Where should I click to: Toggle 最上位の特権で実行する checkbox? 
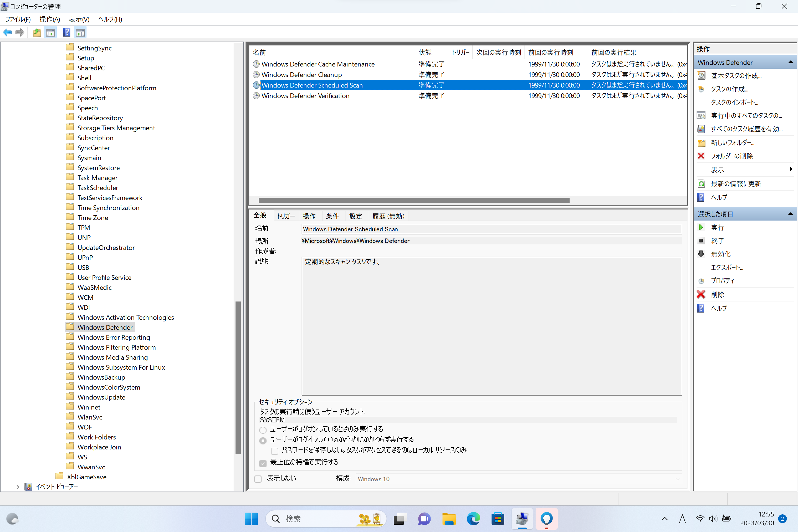click(x=263, y=464)
